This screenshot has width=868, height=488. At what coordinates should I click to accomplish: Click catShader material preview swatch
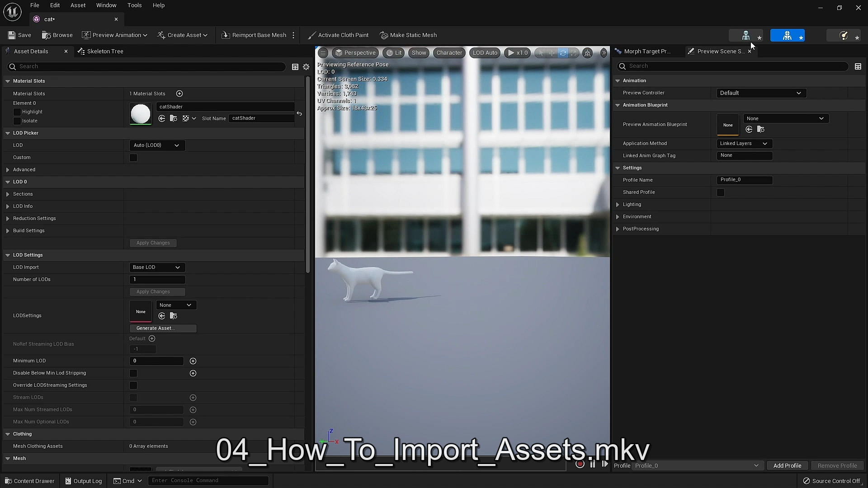(141, 113)
